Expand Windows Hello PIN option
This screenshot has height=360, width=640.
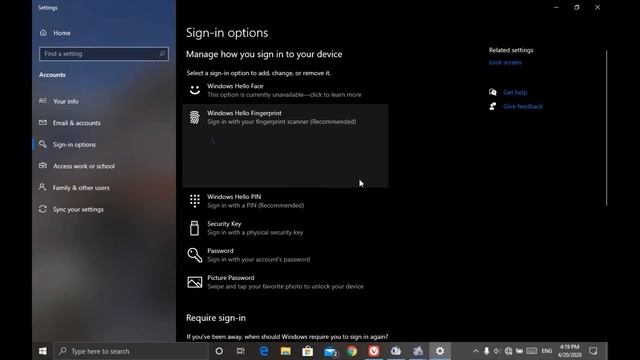coord(285,201)
